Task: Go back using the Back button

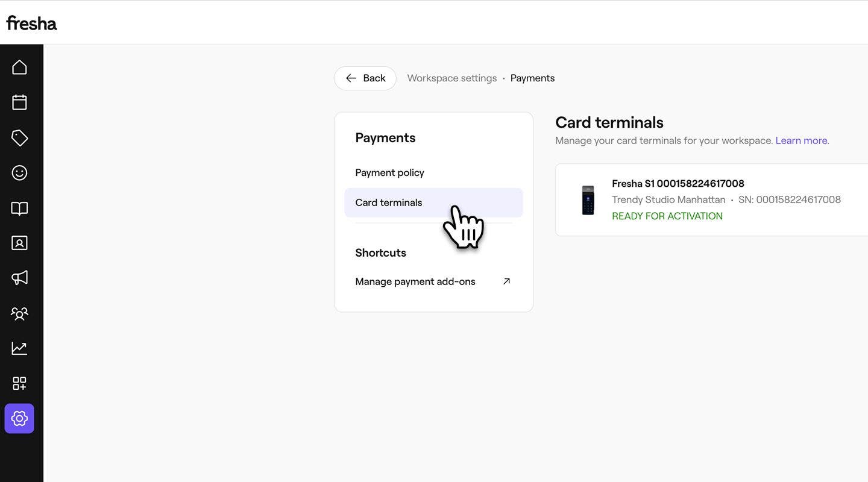Action: tap(365, 78)
